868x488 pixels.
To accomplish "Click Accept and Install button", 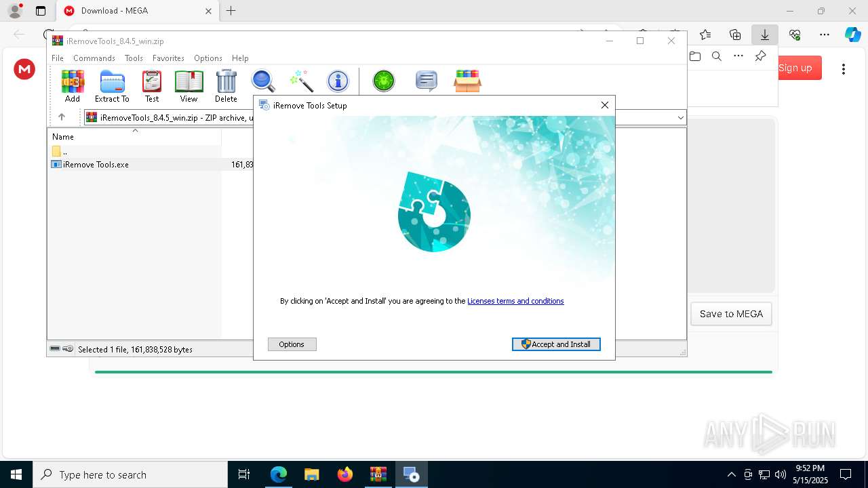I will [x=556, y=344].
